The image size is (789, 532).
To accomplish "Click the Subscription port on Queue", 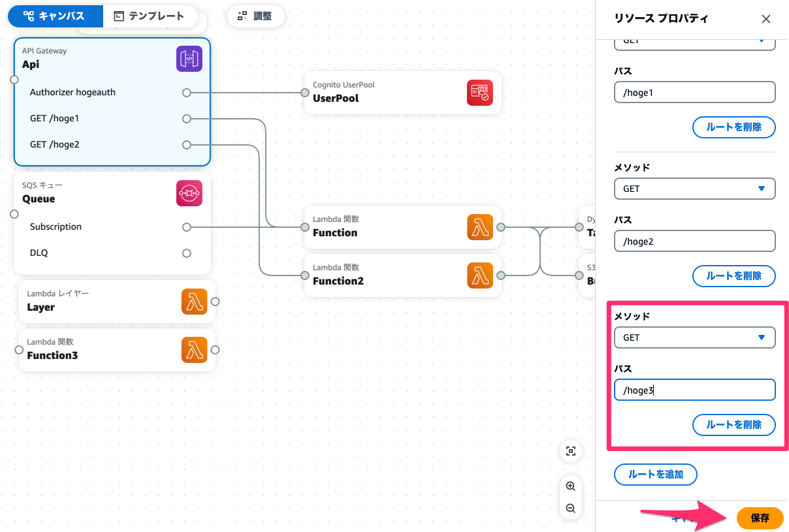I will coord(187,227).
